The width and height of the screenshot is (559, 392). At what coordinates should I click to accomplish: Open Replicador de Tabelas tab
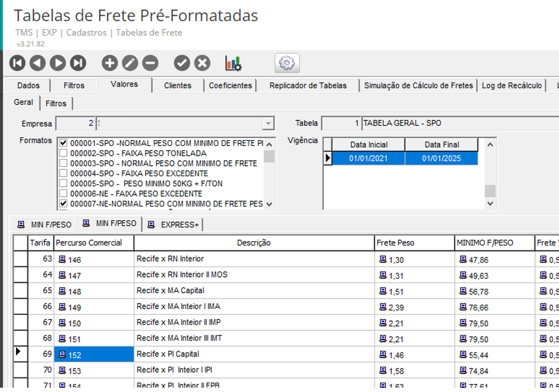click(x=308, y=85)
